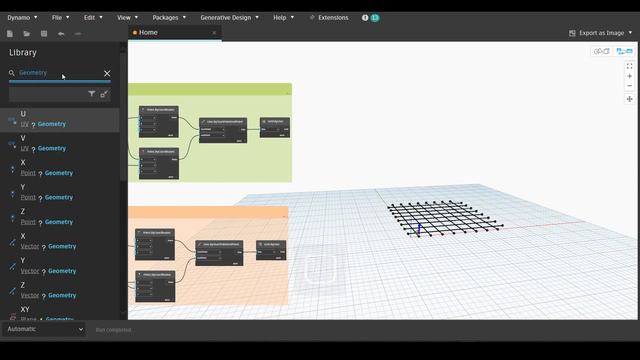Viewport: 640px width, 360px height.
Task: Open the Automatic run mode dropdown
Action: (x=44, y=329)
